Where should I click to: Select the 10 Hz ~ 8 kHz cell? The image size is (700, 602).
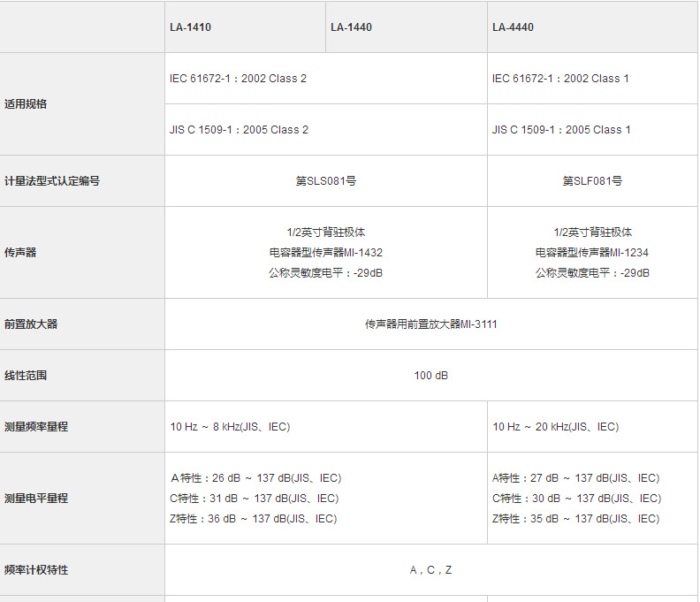tap(326, 427)
